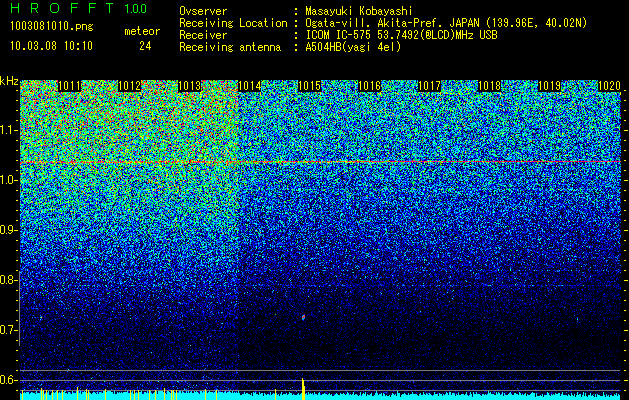This screenshot has width=629, height=400.
Task: Click the meteor echo spot near 1015
Action: (x=304, y=317)
